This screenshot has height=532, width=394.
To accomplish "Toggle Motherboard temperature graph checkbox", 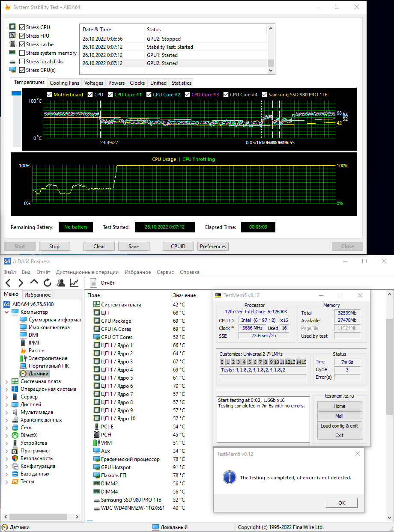I will point(49,95).
